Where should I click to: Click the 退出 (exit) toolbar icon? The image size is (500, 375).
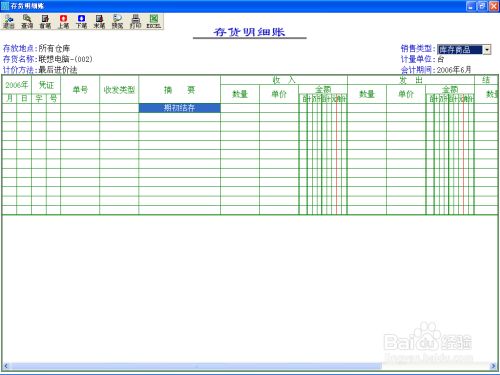click(x=9, y=21)
